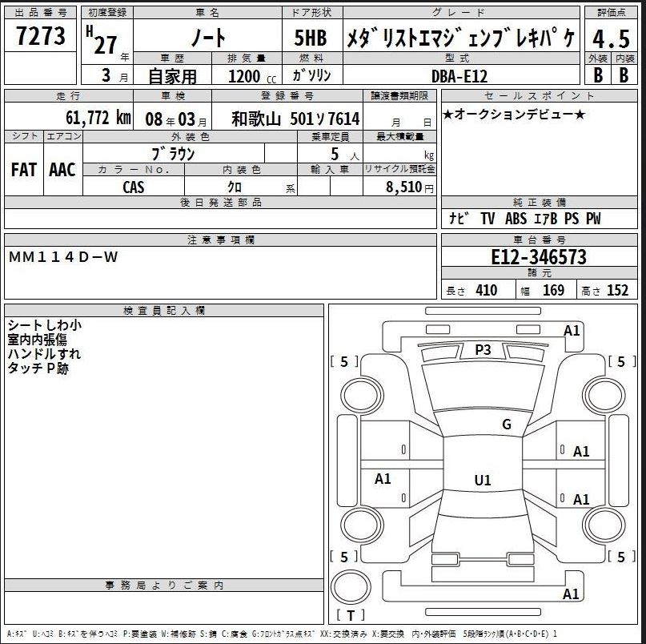The height and width of the screenshot is (644, 646).
Task: Click inspector note タッチP跡
Action: [38, 368]
